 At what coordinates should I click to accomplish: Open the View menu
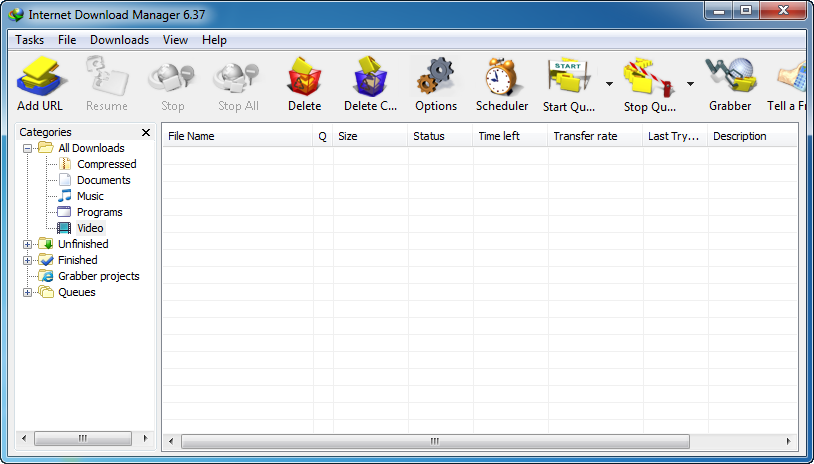175,40
